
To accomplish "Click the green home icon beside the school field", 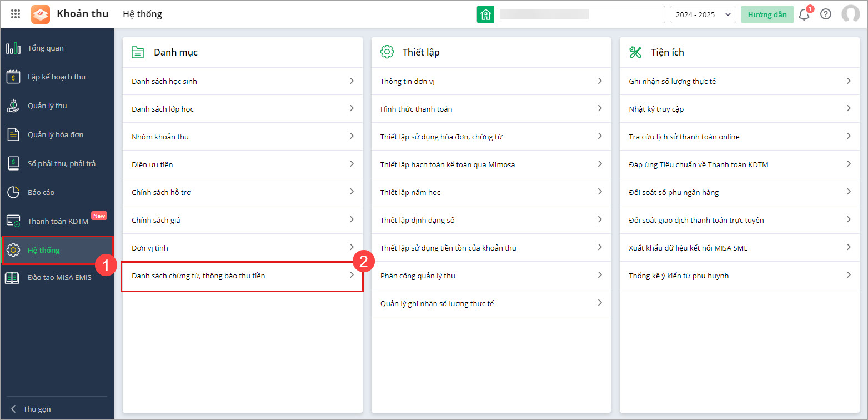I will (x=485, y=14).
